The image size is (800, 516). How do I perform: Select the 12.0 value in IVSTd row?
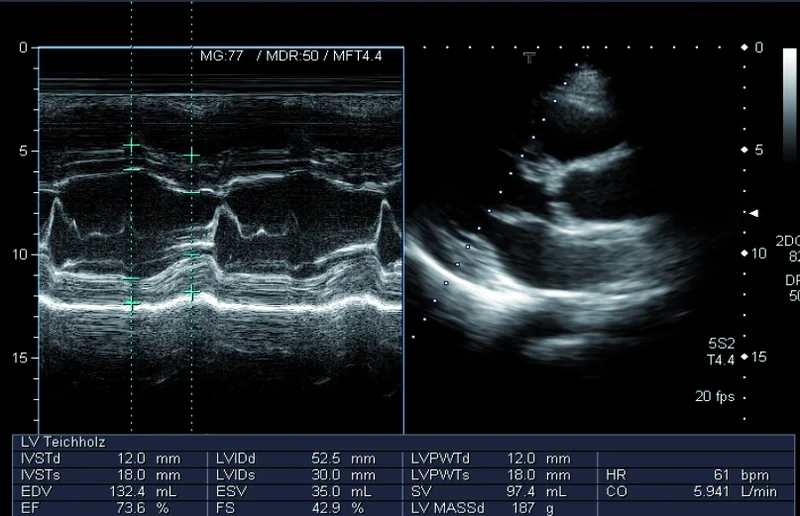[x=131, y=458]
